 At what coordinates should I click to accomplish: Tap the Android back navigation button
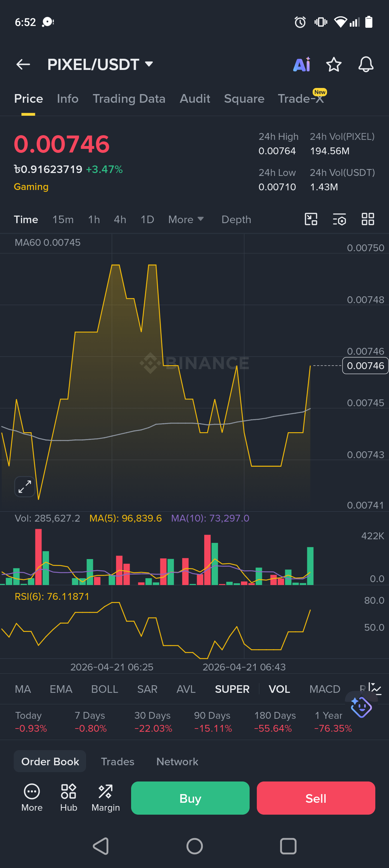point(101,846)
